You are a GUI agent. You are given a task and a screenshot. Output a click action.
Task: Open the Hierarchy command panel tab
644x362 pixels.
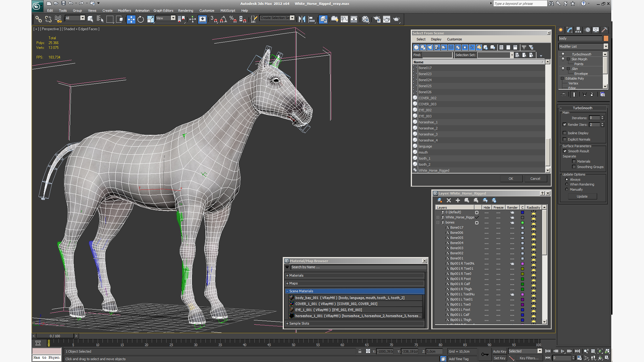[x=578, y=30]
